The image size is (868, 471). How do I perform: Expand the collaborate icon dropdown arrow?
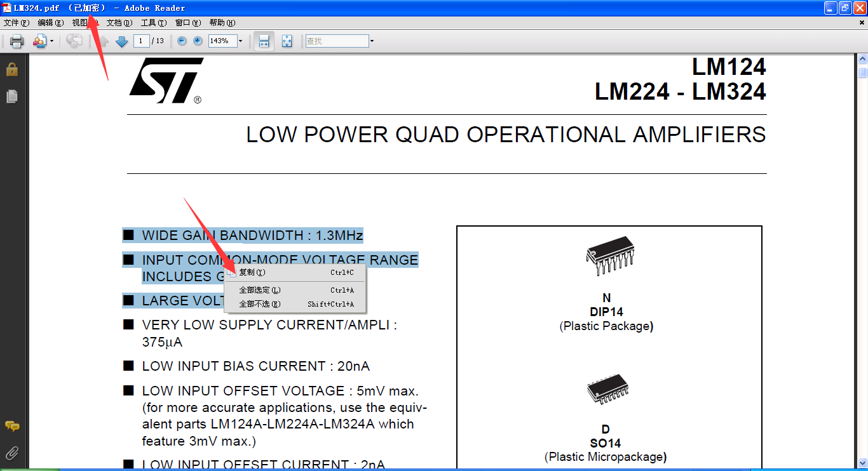click(51, 41)
